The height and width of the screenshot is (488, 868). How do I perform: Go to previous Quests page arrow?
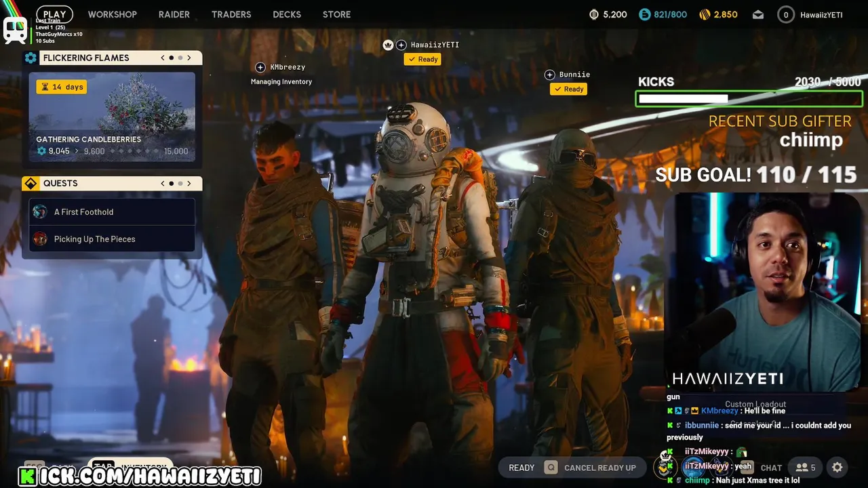click(163, 183)
